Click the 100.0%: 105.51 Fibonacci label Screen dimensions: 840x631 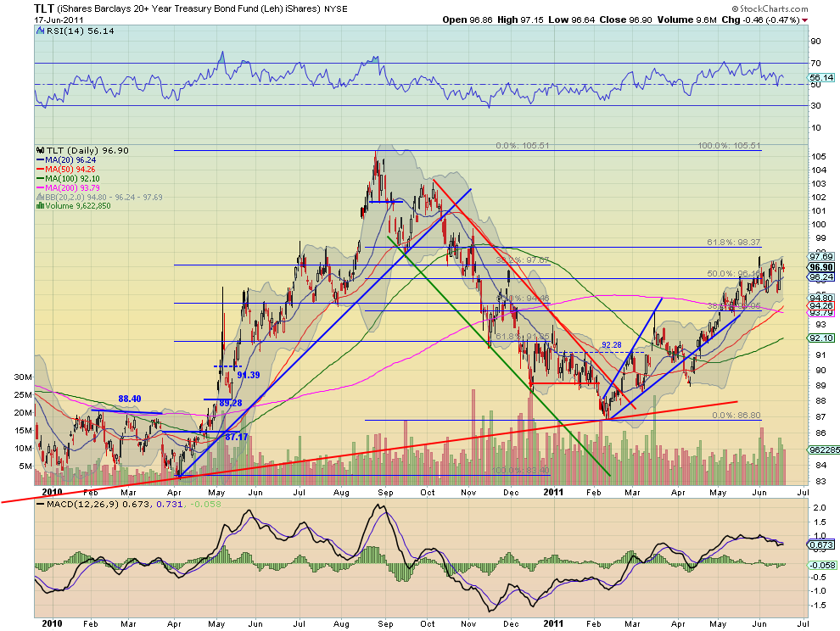[x=729, y=146]
